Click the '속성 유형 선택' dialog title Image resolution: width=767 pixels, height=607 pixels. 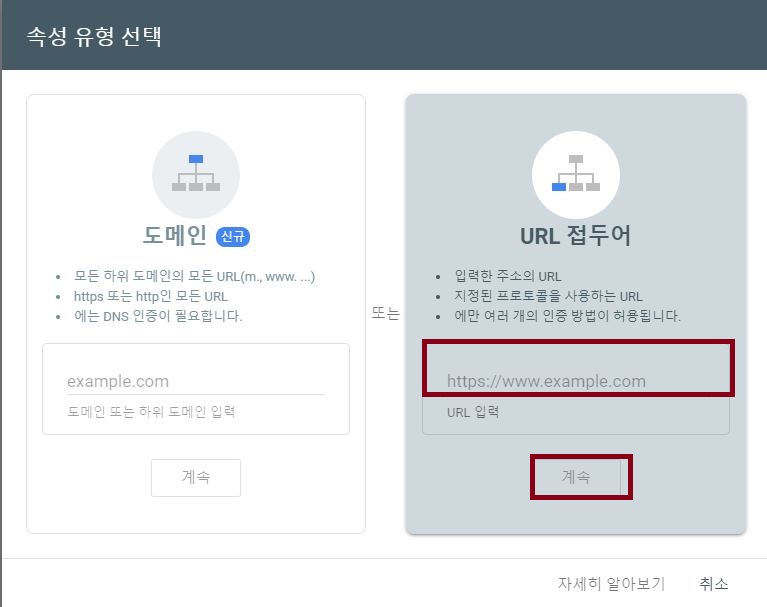coord(94,36)
